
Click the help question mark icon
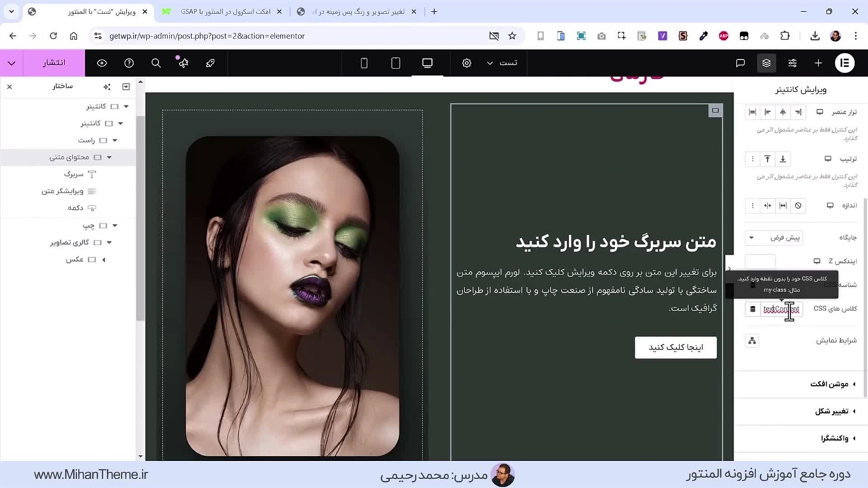pyautogui.click(x=129, y=63)
